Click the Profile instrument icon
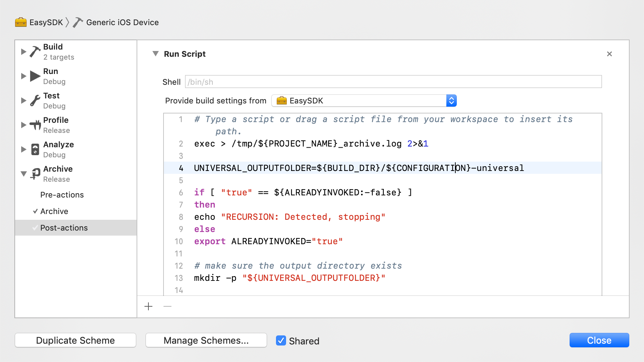Screen dimensions: 644x362 (35, 125)
